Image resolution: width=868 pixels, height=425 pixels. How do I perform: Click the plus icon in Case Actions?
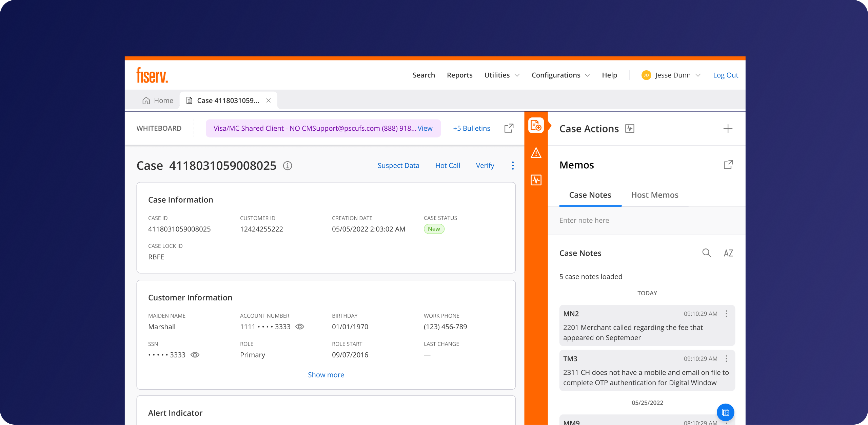tap(728, 129)
